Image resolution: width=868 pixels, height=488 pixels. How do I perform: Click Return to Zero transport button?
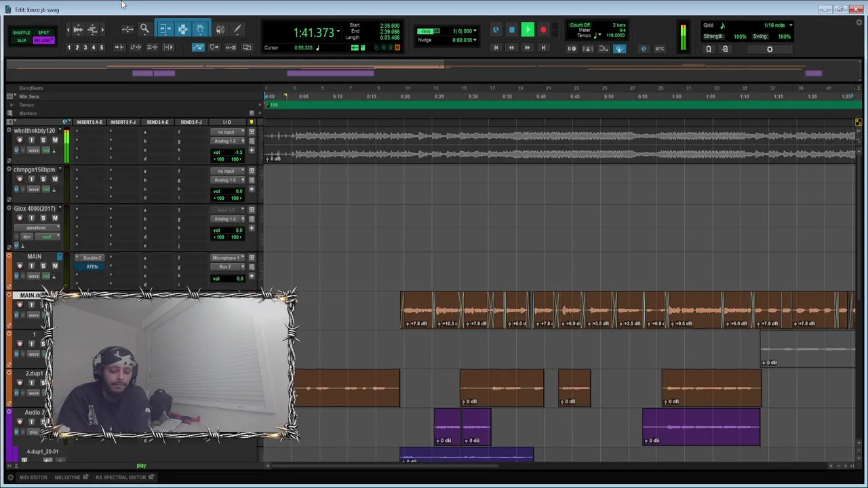(496, 47)
